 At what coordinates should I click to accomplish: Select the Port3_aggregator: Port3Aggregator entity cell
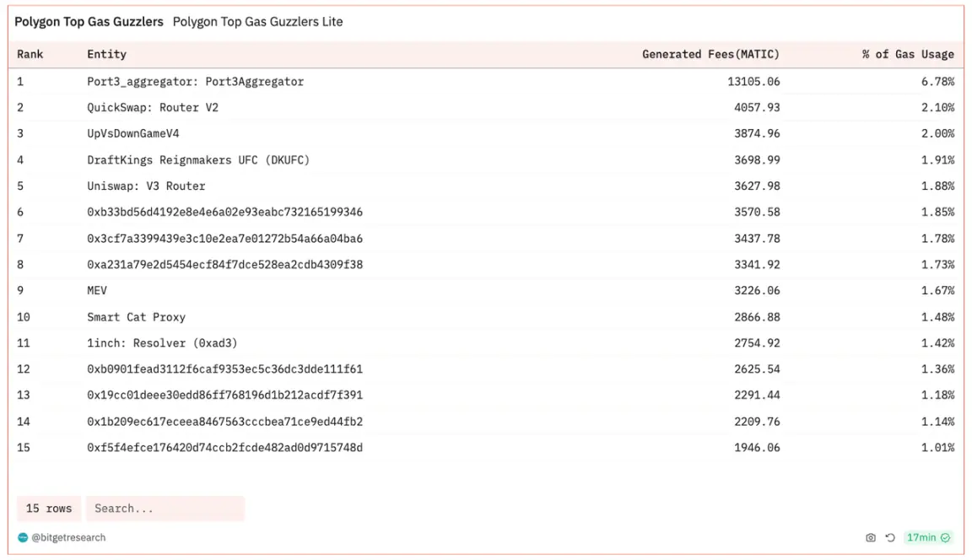click(x=195, y=82)
